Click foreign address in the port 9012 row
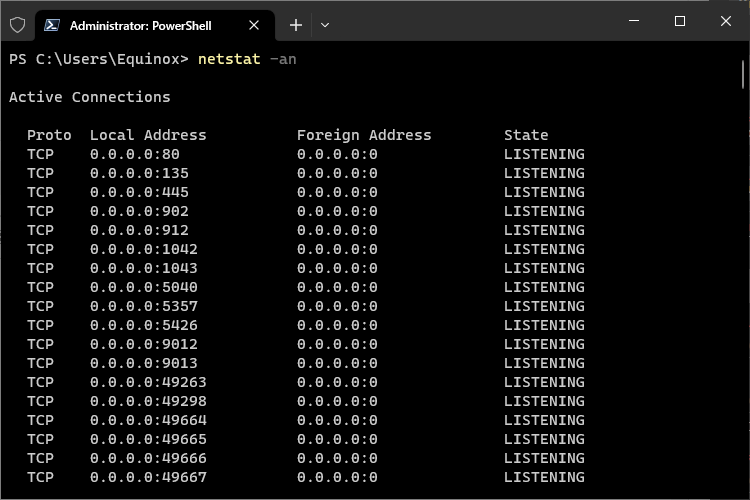This screenshot has width=750, height=500. (337, 344)
